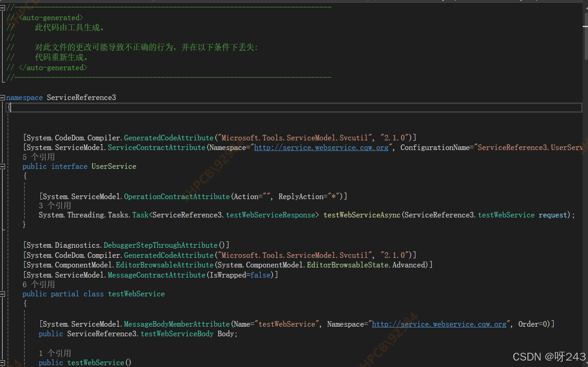Click the testWebServiceBody type name
Viewport: 588px width, 367px height.
point(177,334)
